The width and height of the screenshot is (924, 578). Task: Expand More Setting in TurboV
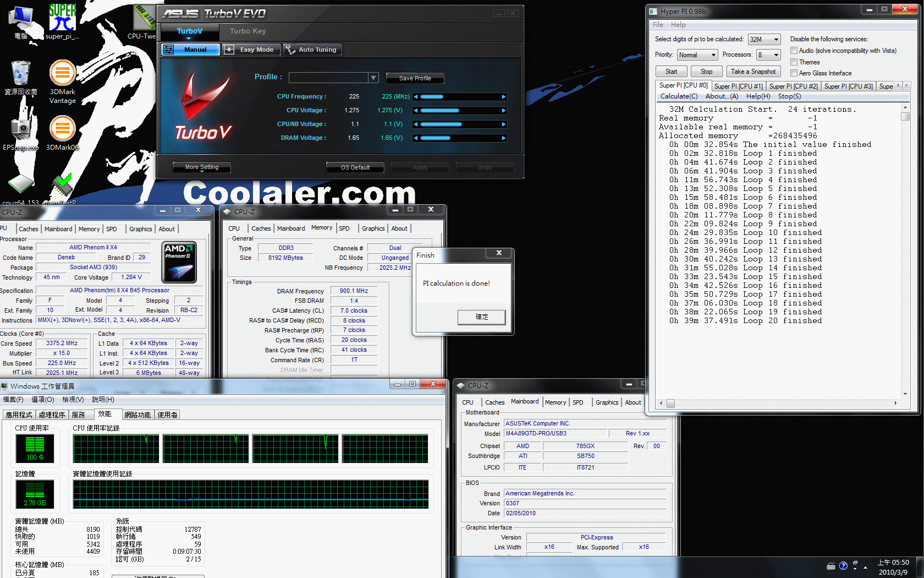point(201,167)
